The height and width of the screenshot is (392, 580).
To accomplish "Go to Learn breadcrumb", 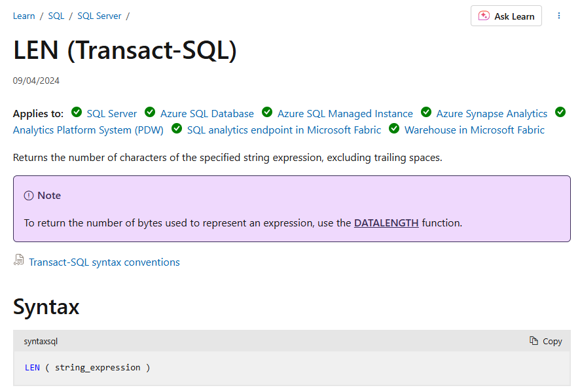I will [24, 16].
